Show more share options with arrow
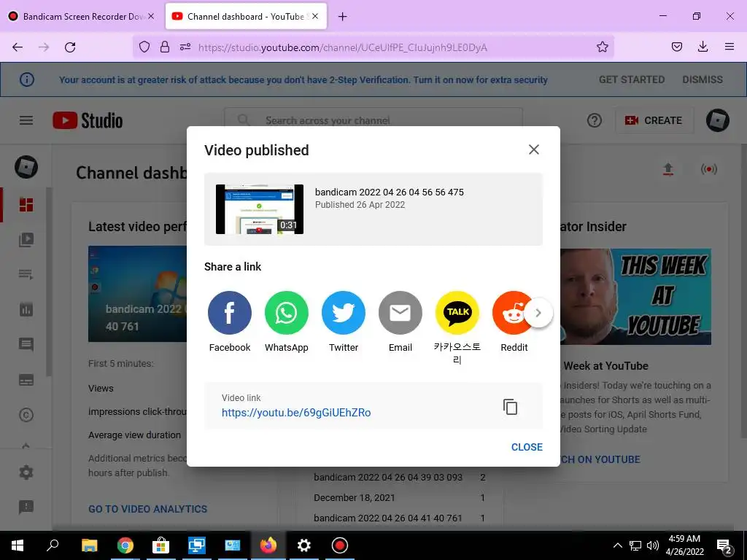 pyautogui.click(x=538, y=313)
